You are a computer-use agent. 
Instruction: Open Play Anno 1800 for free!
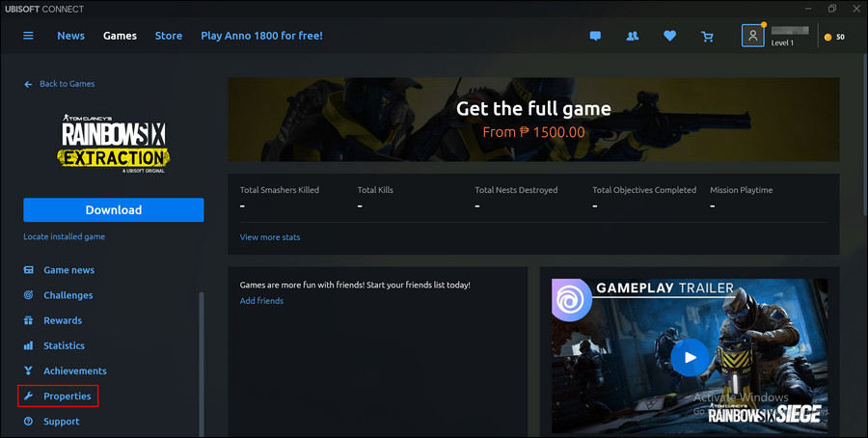point(261,36)
